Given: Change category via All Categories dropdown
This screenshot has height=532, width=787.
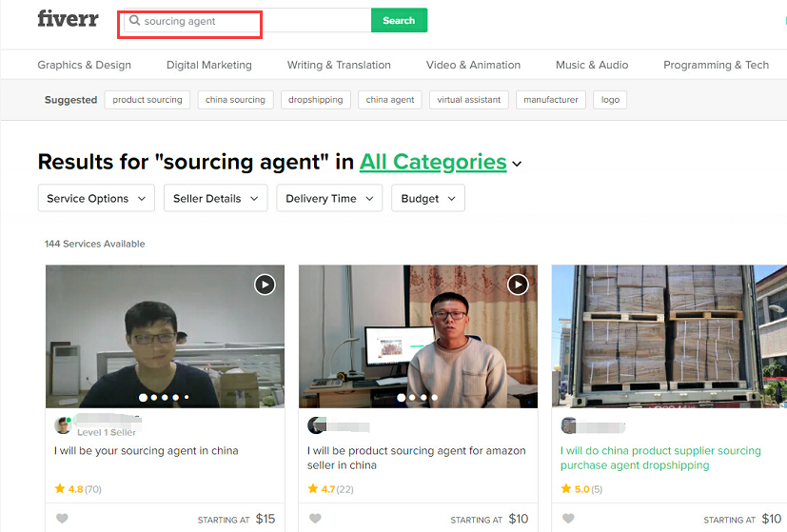Looking at the screenshot, I should pyautogui.click(x=441, y=163).
